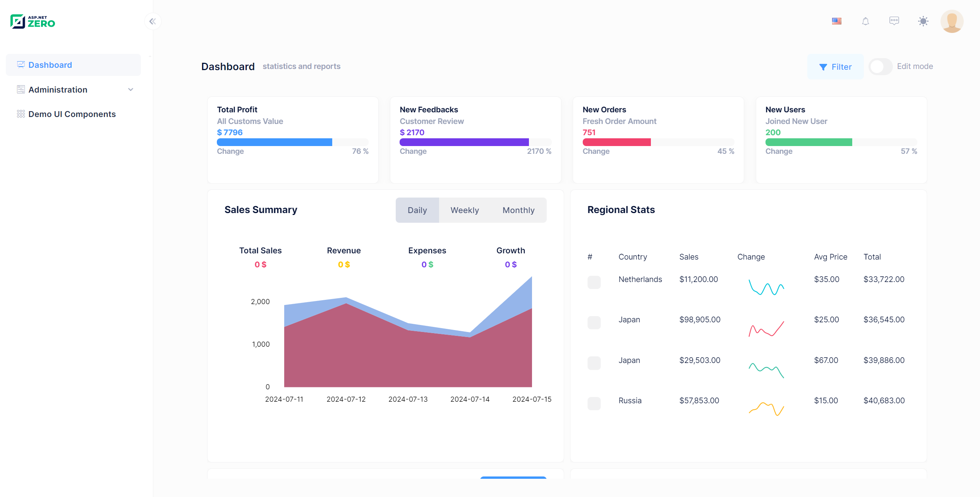Click the Filter button

(x=835, y=67)
